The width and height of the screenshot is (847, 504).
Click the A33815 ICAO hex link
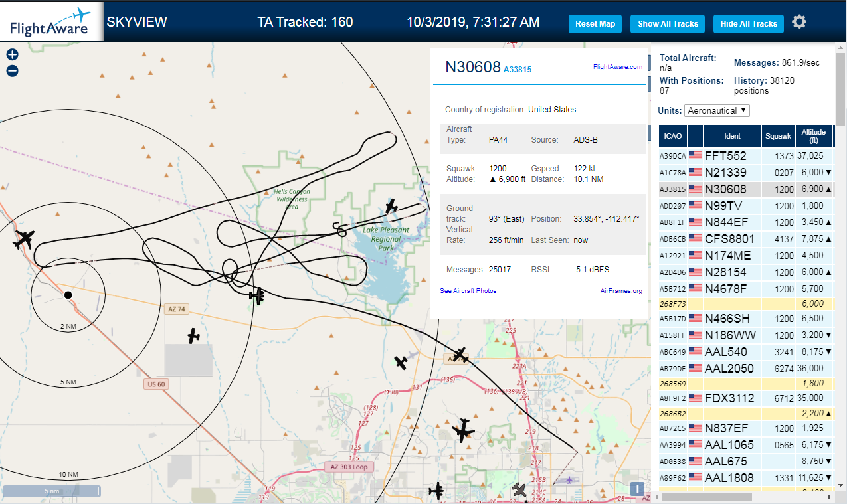[x=518, y=69]
